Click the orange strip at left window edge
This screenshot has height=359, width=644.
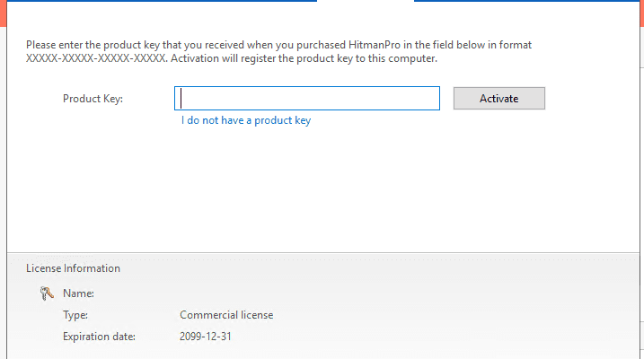(x=3, y=13)
